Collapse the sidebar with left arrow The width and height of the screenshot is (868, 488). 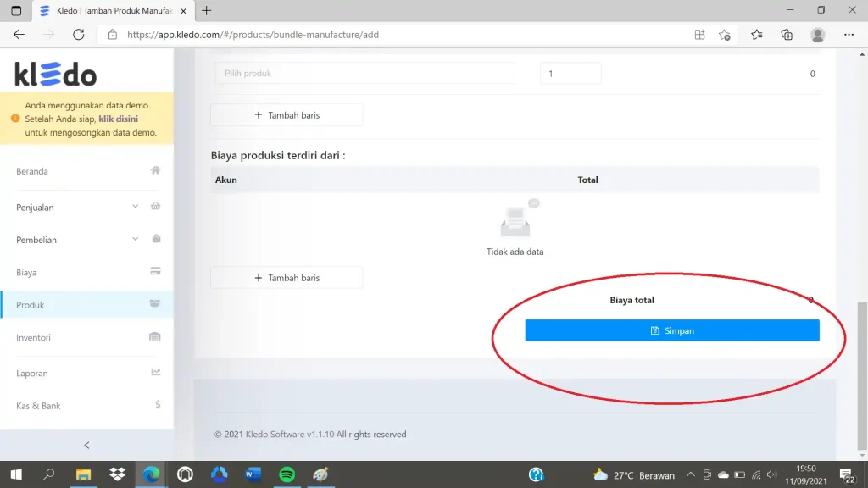pyautogui.click(x=86, y=445)
